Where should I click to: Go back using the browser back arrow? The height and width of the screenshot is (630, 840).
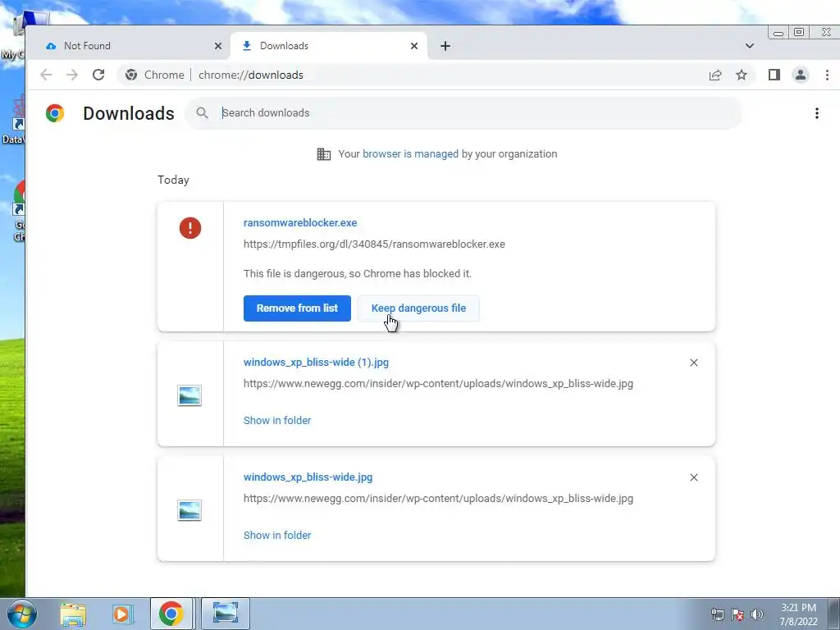pos(46,75)
